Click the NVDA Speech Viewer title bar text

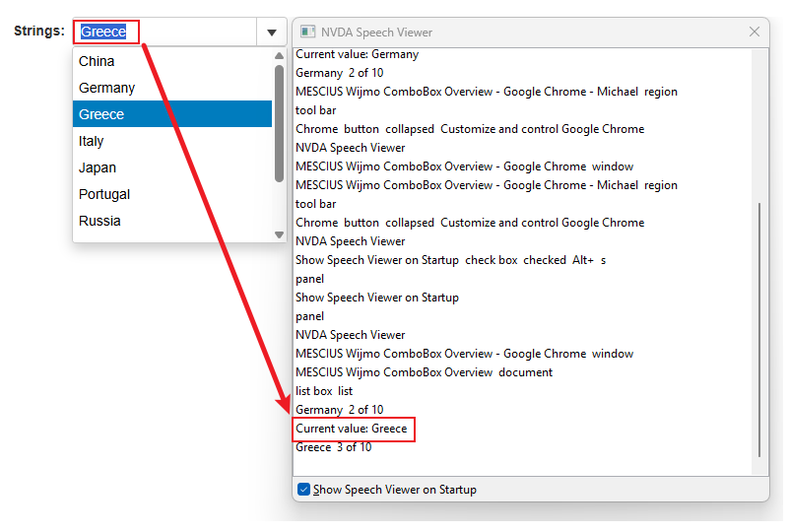coord(378,32)
